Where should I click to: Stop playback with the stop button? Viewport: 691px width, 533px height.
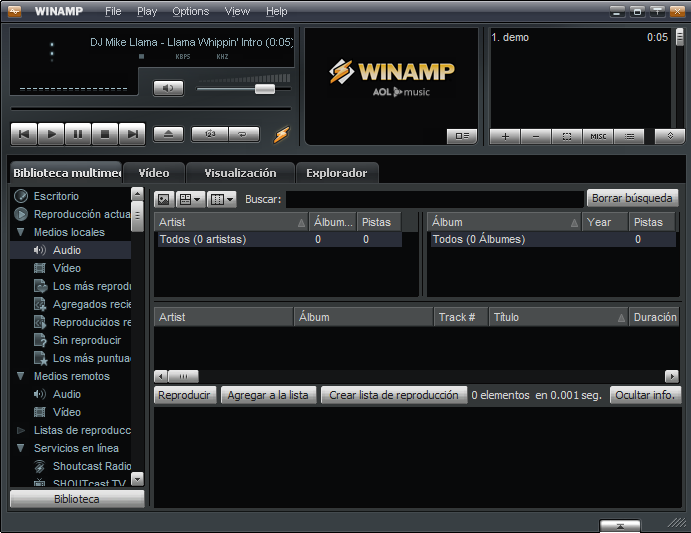coord(105,134)
